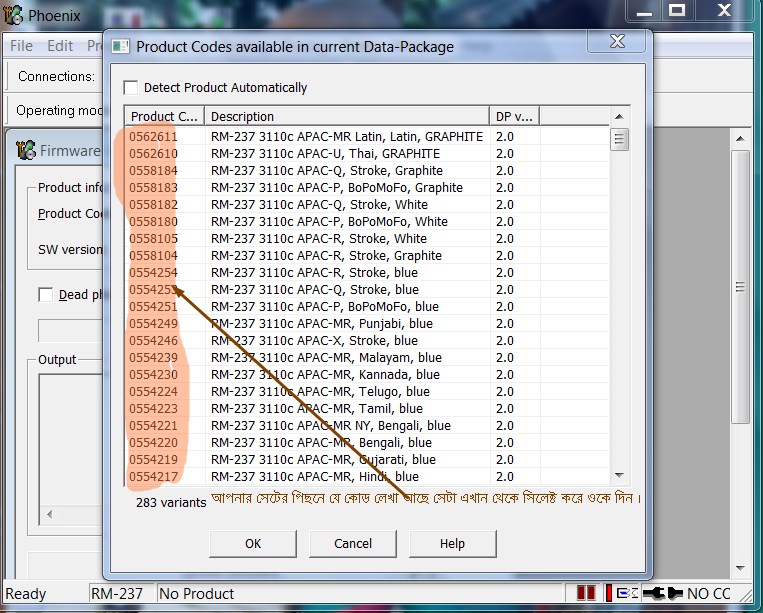Select 0554230 Kannada blue variant
Image resolution: width=763 pixels, height=613 pixels.
(x=367, y=375)
